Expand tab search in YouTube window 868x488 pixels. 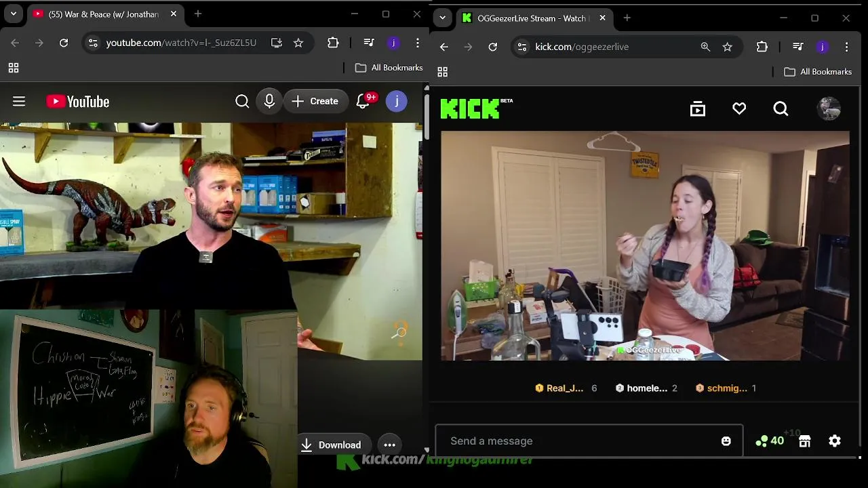coord(14,14)
